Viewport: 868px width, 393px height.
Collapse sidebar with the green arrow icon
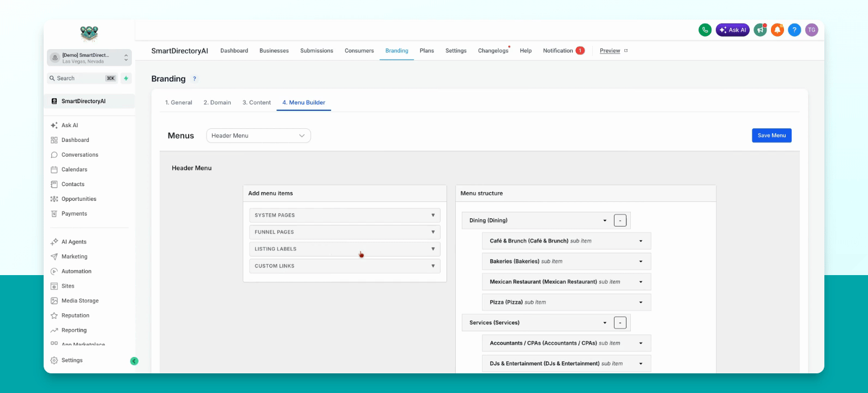point(134,361)
